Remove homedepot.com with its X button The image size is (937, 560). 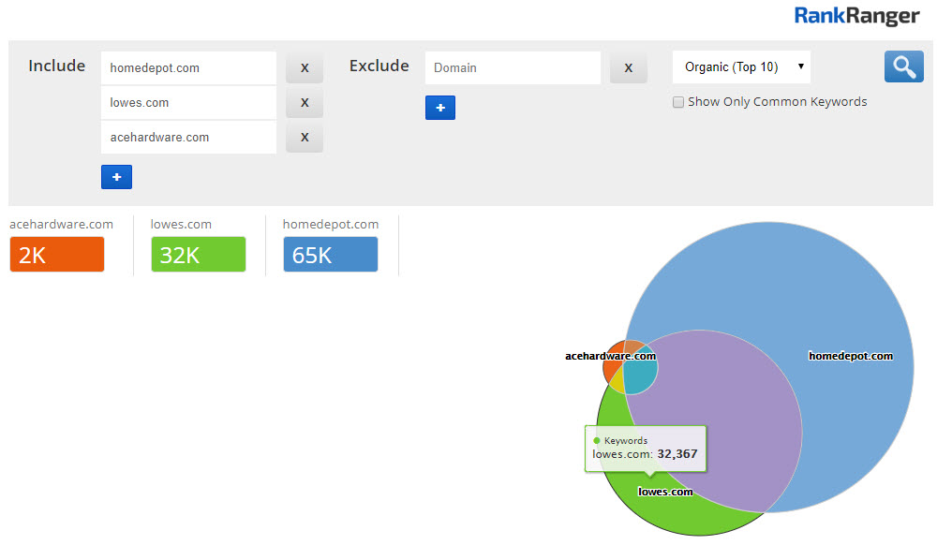[305, 67]
